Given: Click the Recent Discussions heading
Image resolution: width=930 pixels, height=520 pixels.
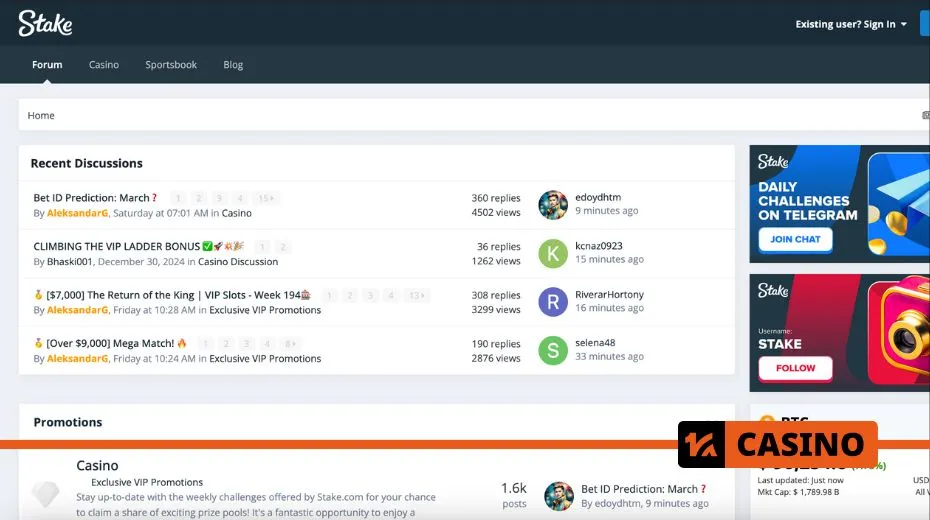Looking at the screenshot, I should click(x=87, y=163).
